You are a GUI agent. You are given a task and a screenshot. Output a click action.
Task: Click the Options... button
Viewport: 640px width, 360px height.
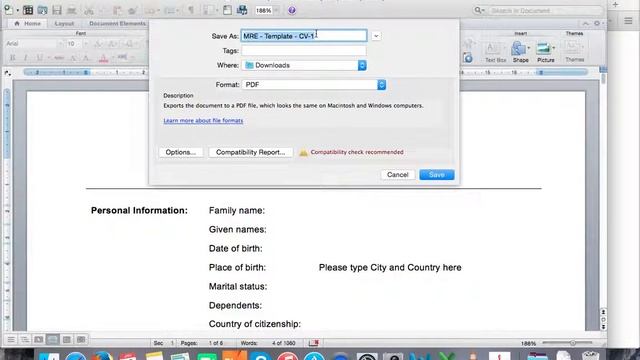click(180, 152)
